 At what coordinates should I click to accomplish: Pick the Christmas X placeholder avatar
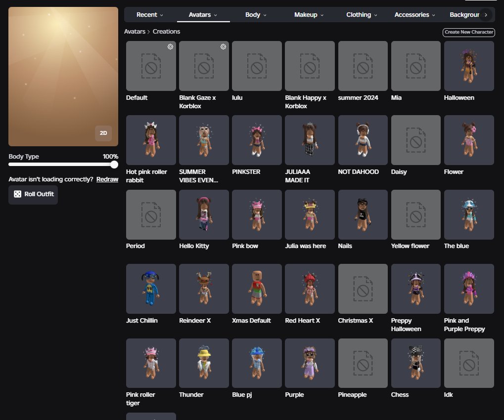click(363, 289)
